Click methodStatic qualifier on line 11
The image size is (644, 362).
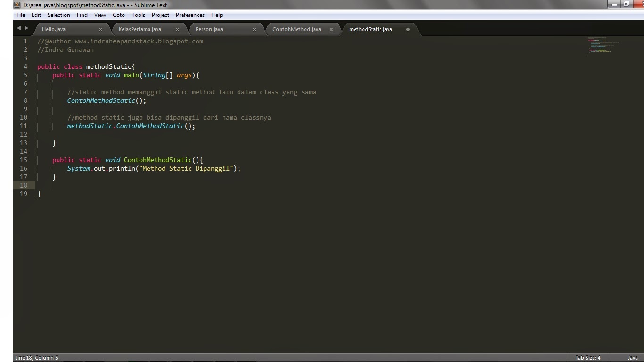[x=90, y=126]
